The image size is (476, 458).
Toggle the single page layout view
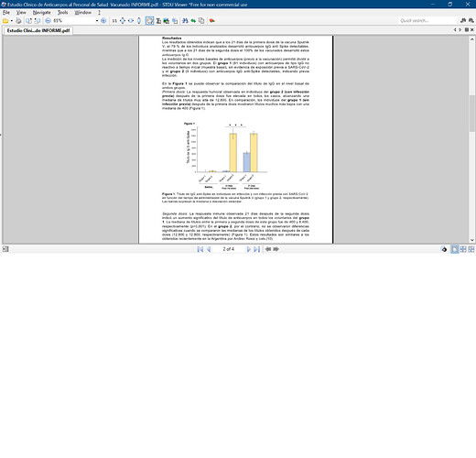point(455,249)
